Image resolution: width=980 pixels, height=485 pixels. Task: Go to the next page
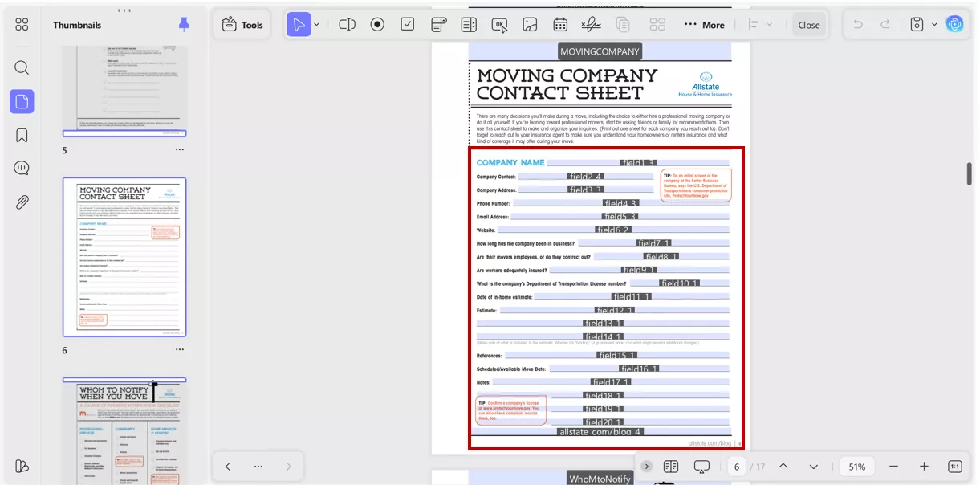[814, 467]
